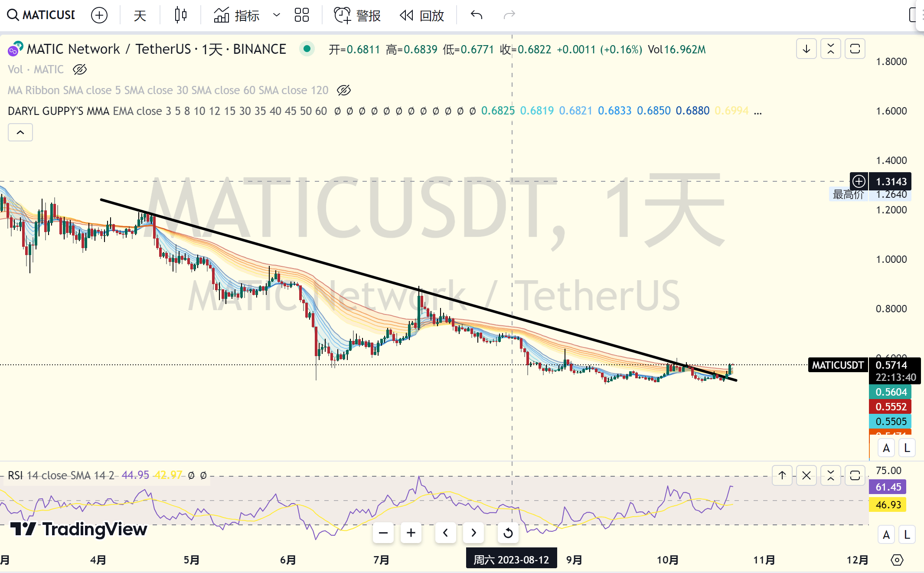Click the cyan 0.5505 price tag

[x=891, y=422]
